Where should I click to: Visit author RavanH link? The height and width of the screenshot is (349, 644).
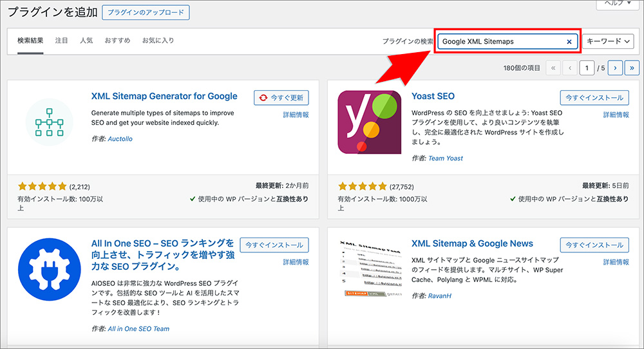[x=439, y=296]
